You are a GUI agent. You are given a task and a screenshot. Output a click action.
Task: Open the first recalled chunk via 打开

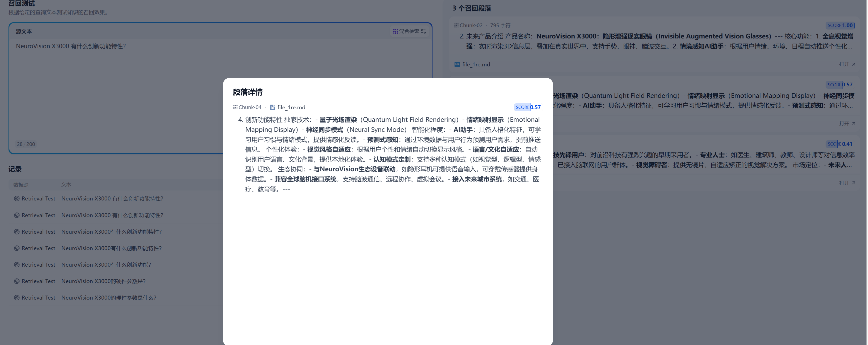pos(846,64)
